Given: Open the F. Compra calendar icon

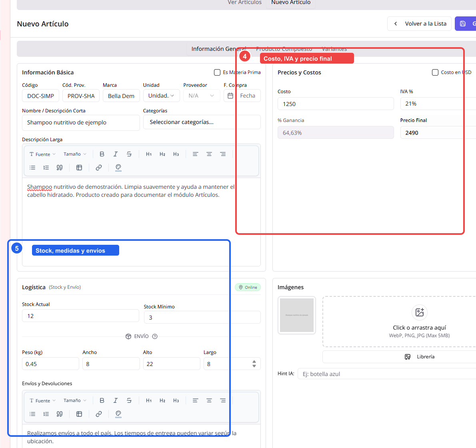Looking at the screenshot, I should 230,96.
